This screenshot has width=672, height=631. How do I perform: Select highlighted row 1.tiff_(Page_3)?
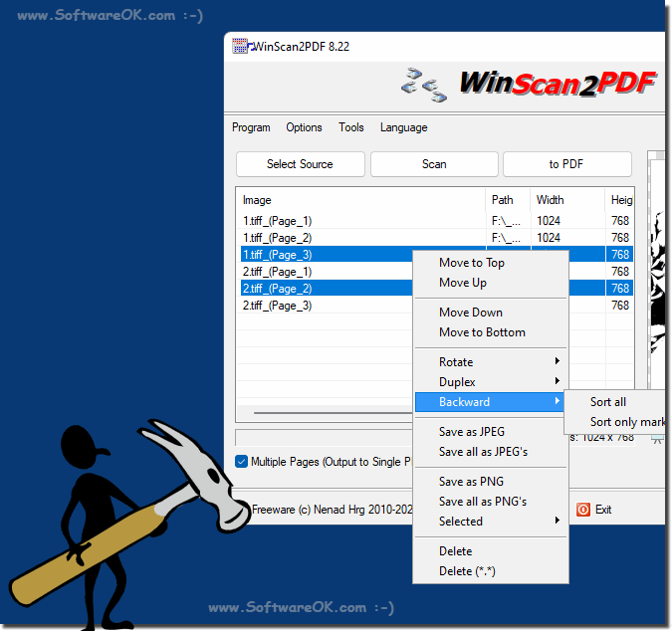[x=326, y=255]
